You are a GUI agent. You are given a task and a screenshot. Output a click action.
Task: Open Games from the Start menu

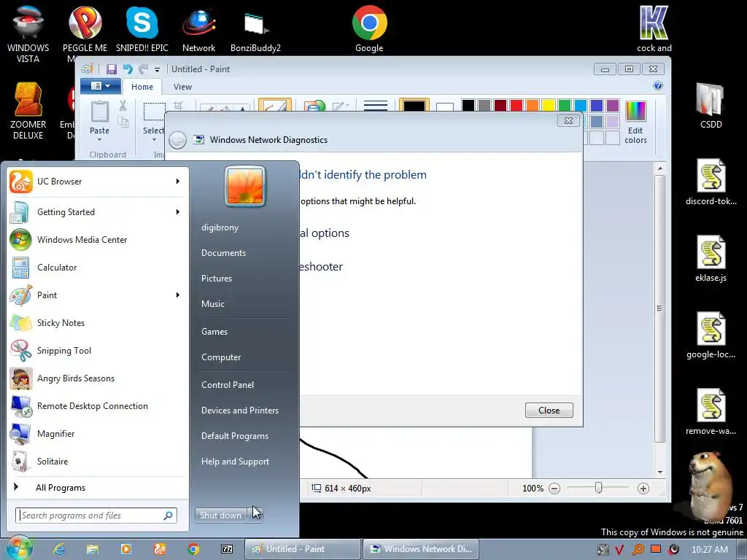point(214,332)
